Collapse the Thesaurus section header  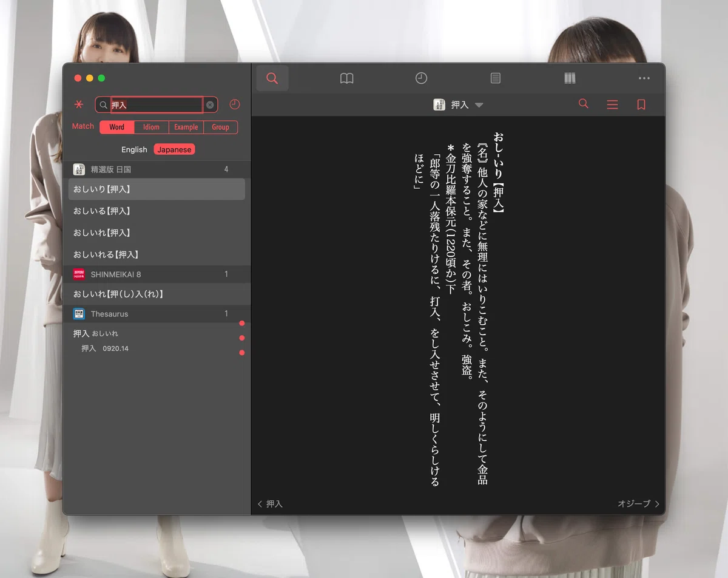(x=157, y=314)
